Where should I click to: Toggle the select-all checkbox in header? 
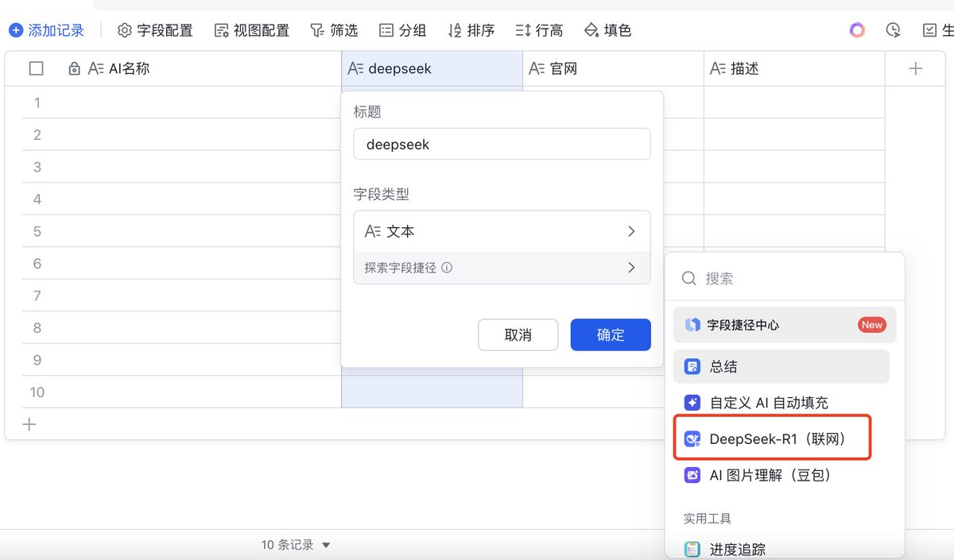[36, 68]
